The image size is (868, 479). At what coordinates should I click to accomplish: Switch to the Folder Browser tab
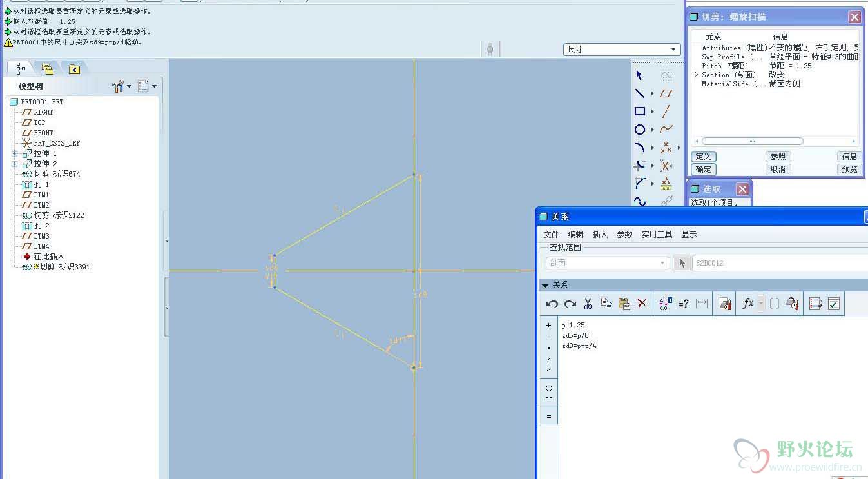pyautogui.click(x=47, y=68)
